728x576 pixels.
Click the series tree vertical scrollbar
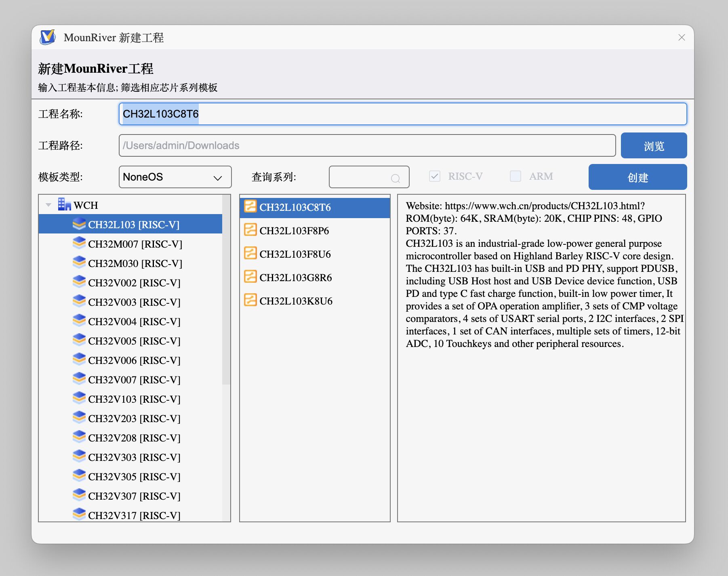point(226,291)
